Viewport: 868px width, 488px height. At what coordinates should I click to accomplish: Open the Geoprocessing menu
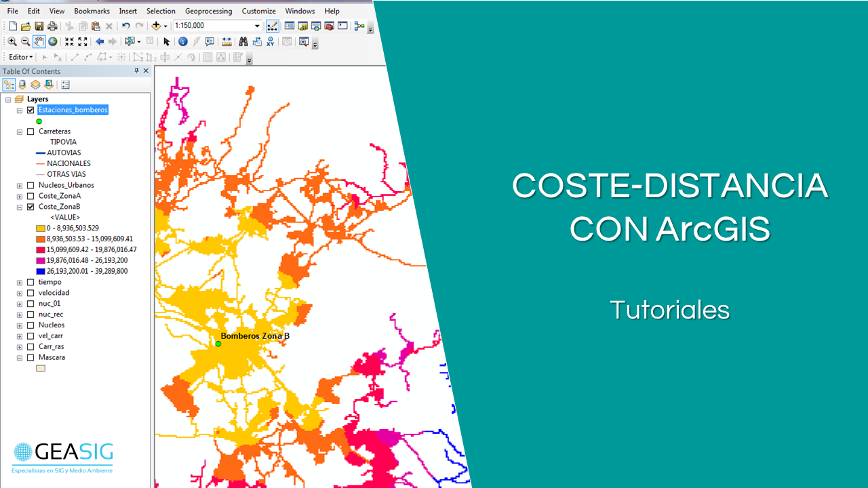(x=208, y=11)
